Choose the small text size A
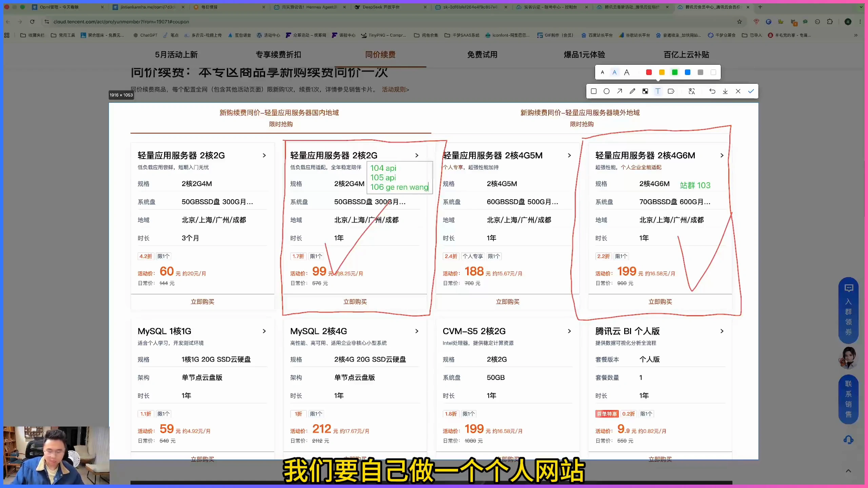Screen dimensions: 868x488 point(603,72)
